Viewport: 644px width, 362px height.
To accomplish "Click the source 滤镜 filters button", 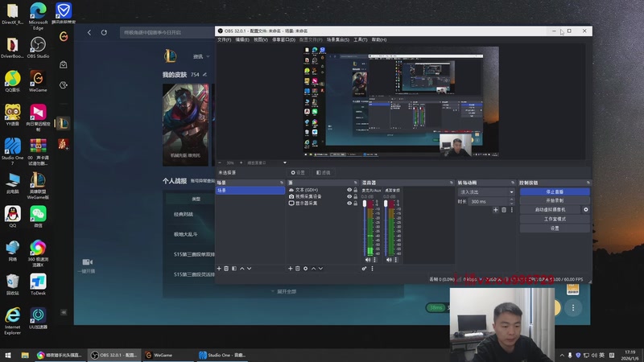I will point(324,173).
